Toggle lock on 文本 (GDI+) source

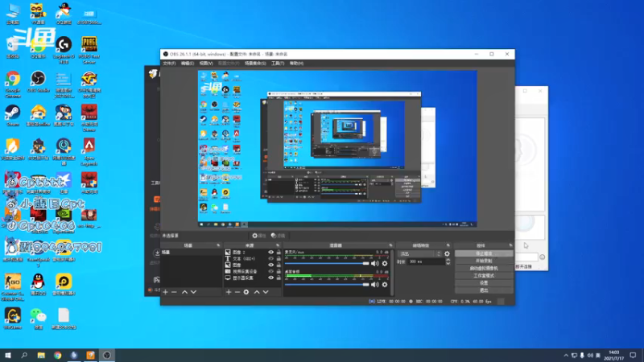tap(279, 258)
